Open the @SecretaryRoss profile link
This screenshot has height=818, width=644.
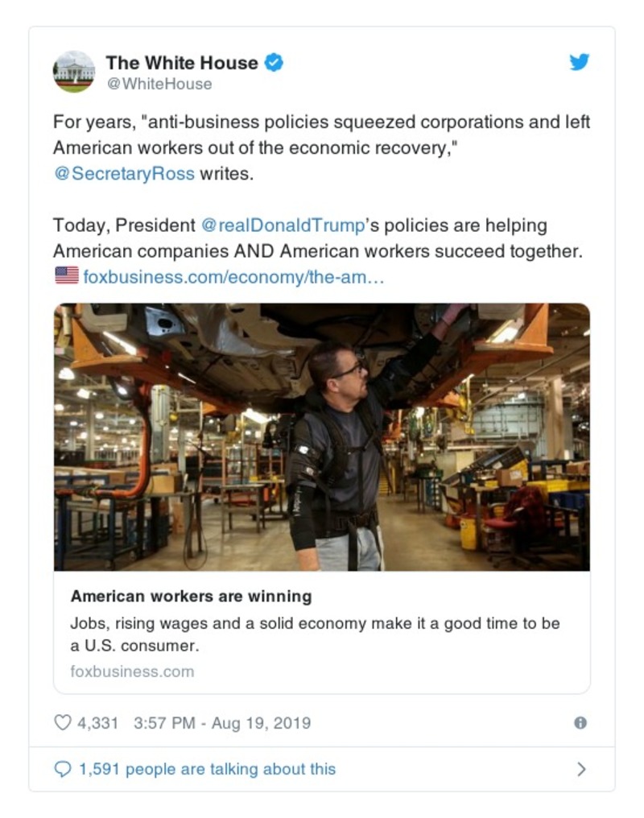(x=122, y=173)
